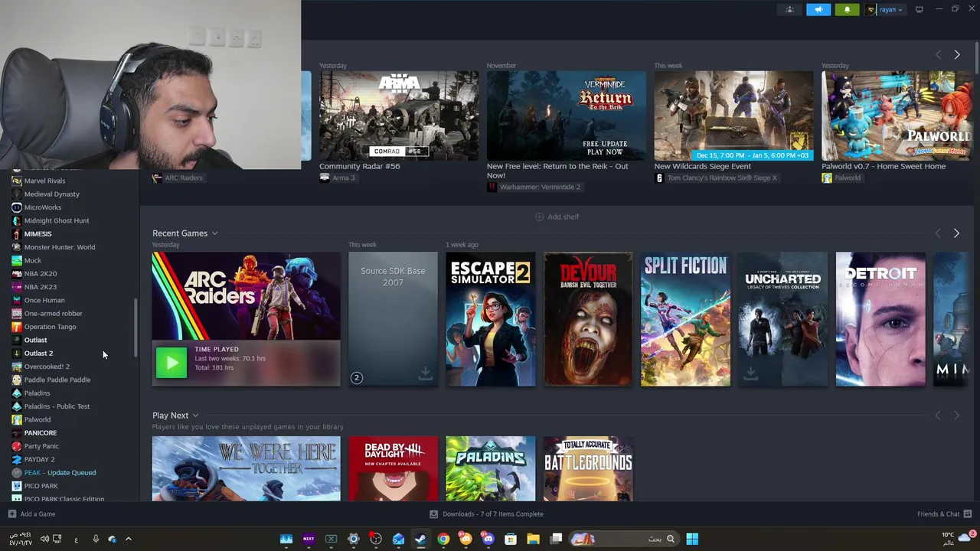
Task: Click the library list scrollbar
Action: [x=137, y=328]
